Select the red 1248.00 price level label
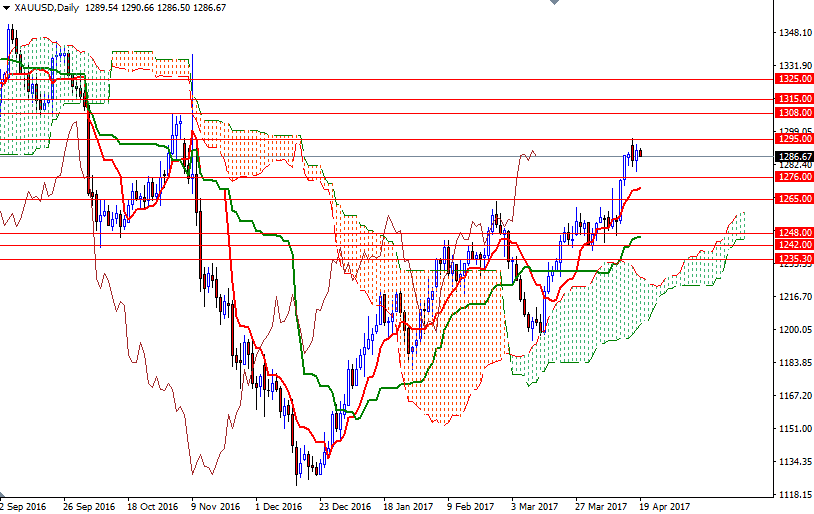 coord(794,233)
